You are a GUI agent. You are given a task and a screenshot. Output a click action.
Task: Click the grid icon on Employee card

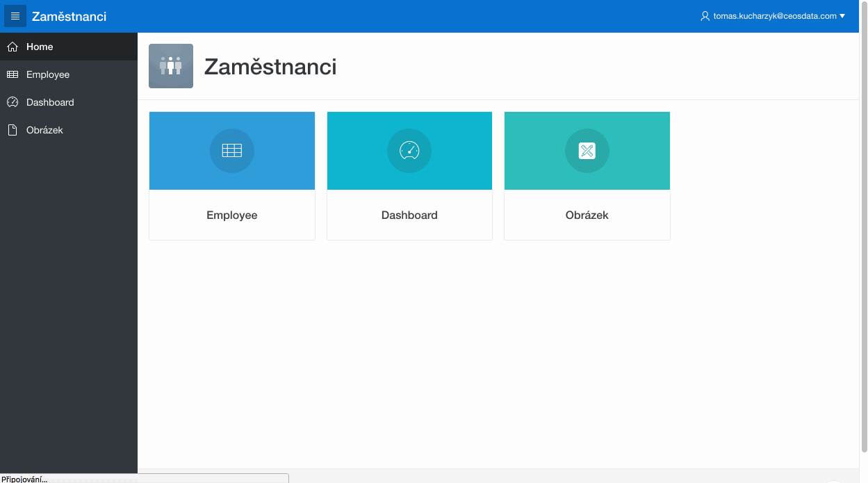[232, 150]
